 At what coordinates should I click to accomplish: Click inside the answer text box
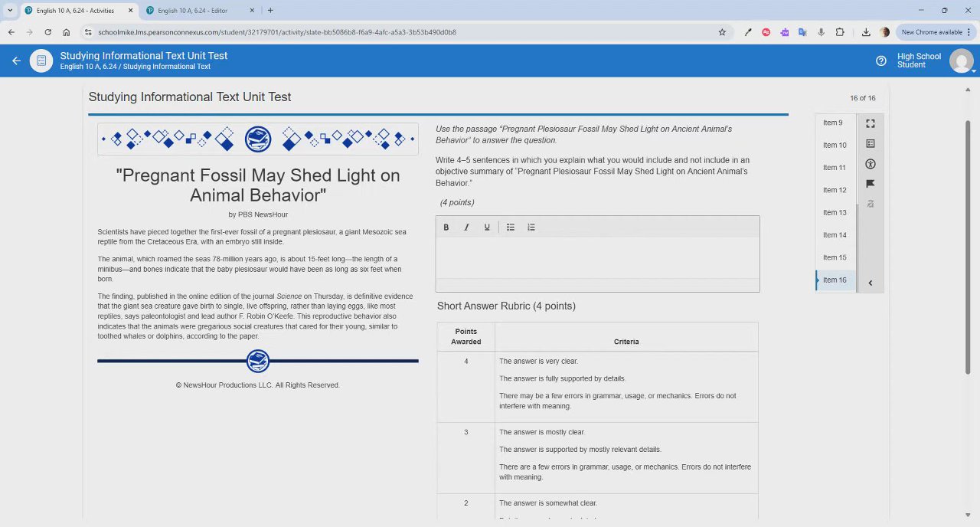[597, 258]
